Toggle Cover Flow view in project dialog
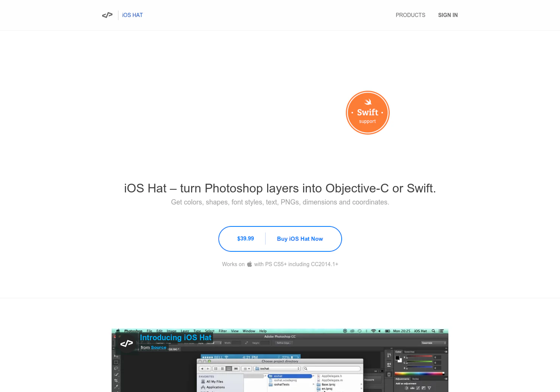The image size is (560, 392). coord(236,369)
